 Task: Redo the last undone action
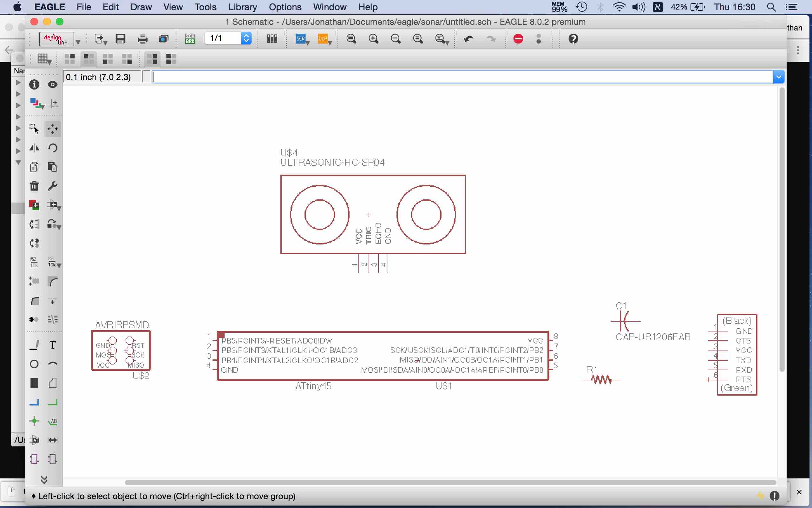pyautogui.click(x=491, y=39)
